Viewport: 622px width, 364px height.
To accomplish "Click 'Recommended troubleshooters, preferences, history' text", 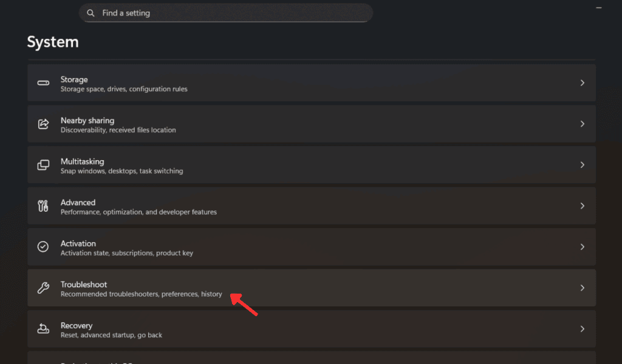I will pyautogui.click(x=141, y=294).
